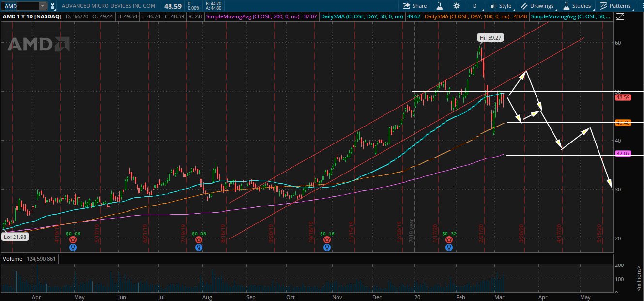Open the Style menu
This screenshot has height=301, width=644.
point(501,6)
